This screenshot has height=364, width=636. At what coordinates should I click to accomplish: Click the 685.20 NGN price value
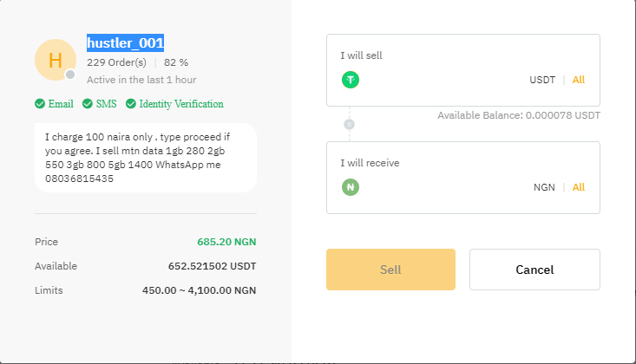(x=226, y=242)
